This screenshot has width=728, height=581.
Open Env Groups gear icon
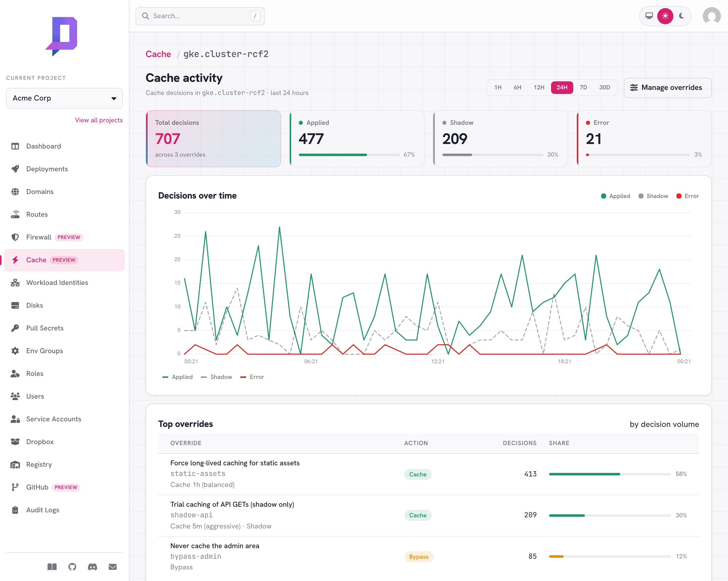(15, 351)
